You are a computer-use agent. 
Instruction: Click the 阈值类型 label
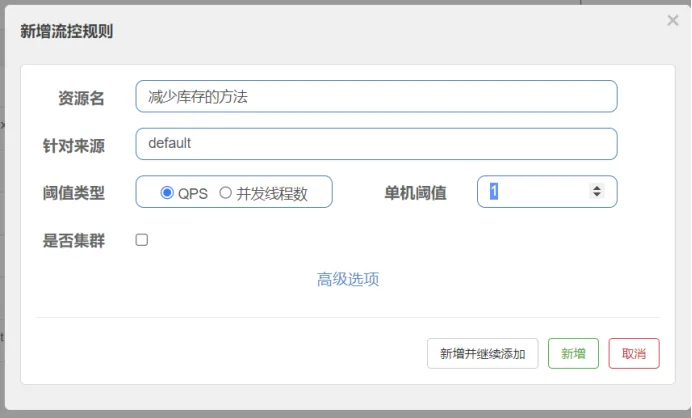74,193
